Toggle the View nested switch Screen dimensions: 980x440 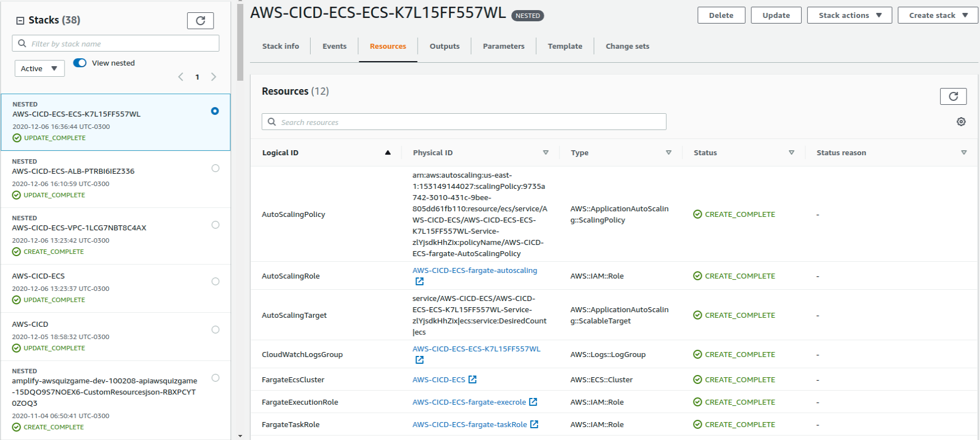click(x=80, y=63)
